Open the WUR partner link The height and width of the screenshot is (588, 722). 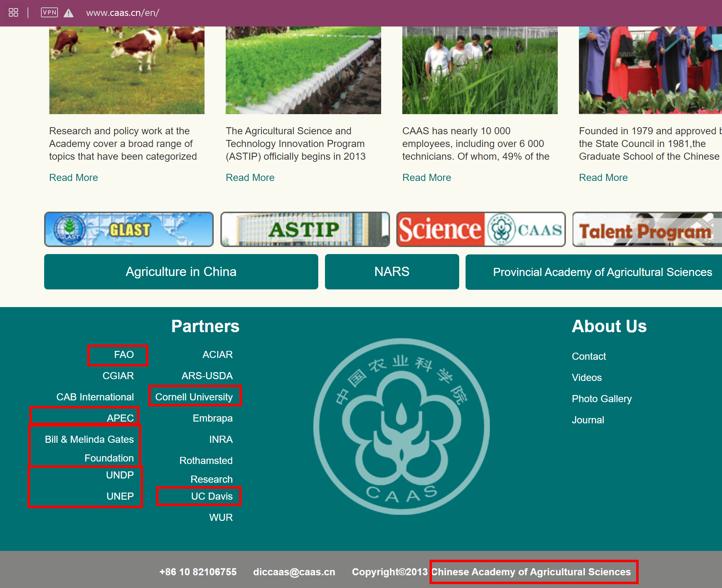point(221,517)
